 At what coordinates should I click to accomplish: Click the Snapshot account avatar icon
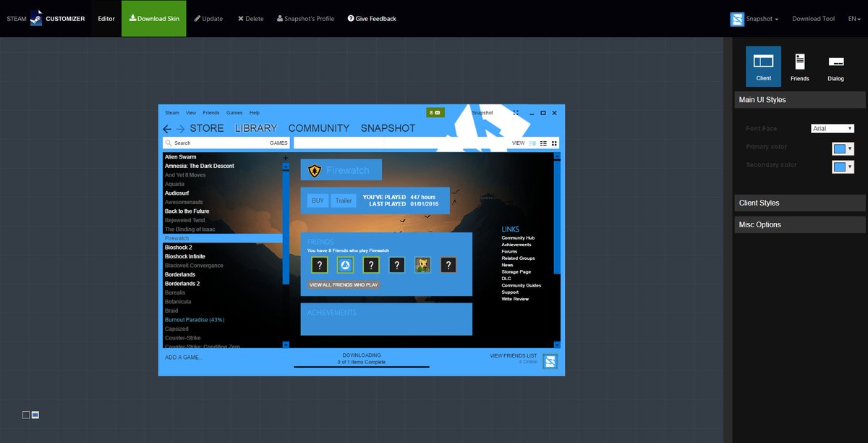[737, 19]
